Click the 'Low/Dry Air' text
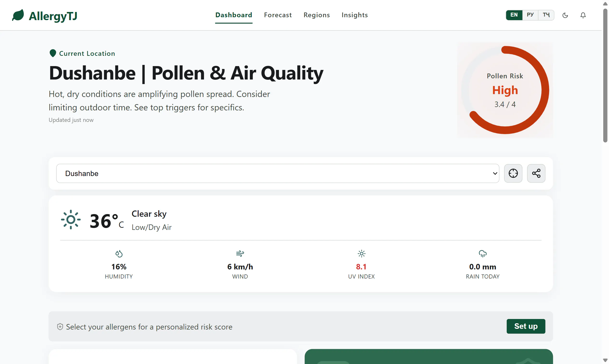 coord(152,227)
